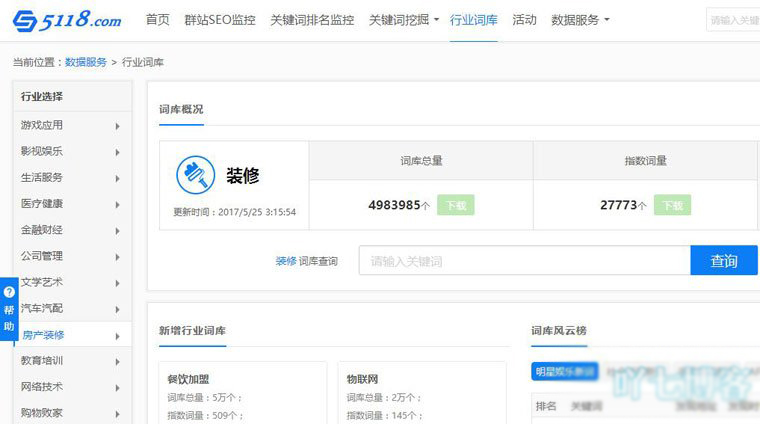Switch to the 明星娱乐新词 ranking tab

point(564,372)
